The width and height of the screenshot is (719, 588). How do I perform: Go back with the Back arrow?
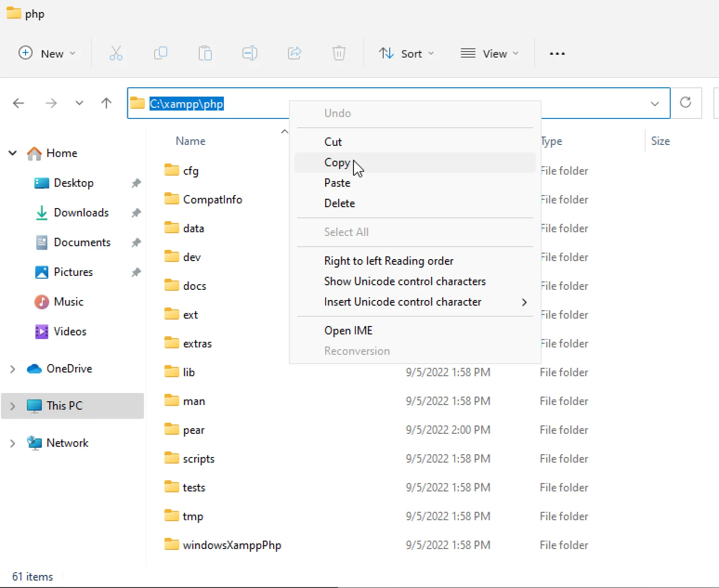coord(19,103)
